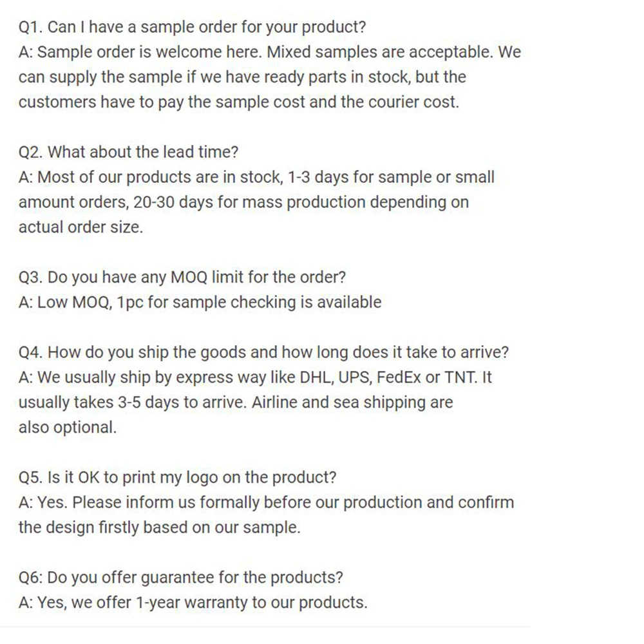Click the 1-year warranty answer line
644x644 pixels.
(193, 603)
